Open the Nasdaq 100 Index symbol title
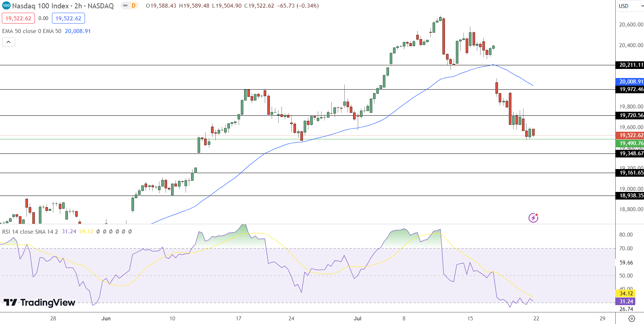This screenshot has height=324, width=644. (63, 6)
